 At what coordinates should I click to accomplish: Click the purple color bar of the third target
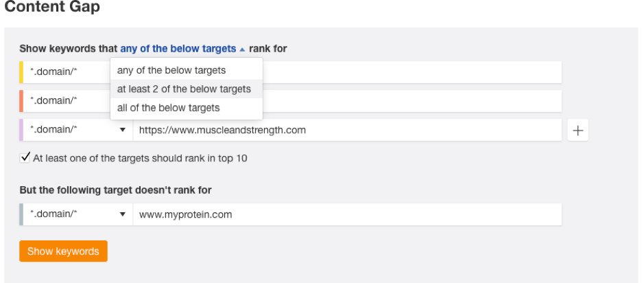[x=21, y=130]
